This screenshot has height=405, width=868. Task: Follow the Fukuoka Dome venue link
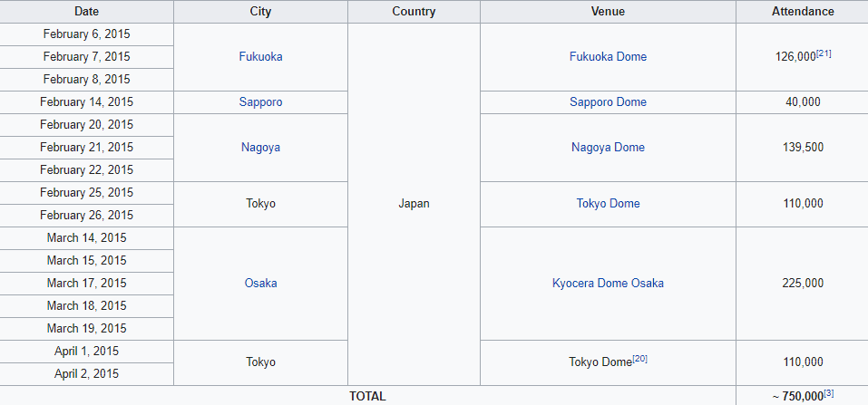608,56
